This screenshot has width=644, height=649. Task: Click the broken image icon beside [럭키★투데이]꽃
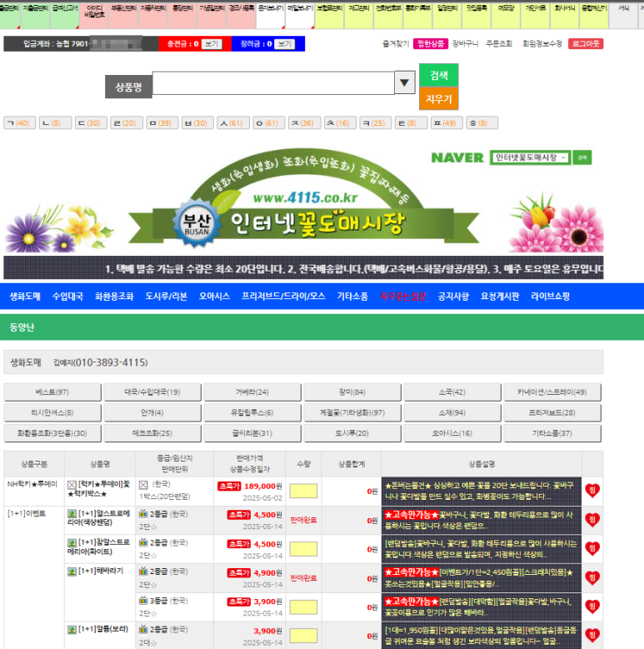72,485
